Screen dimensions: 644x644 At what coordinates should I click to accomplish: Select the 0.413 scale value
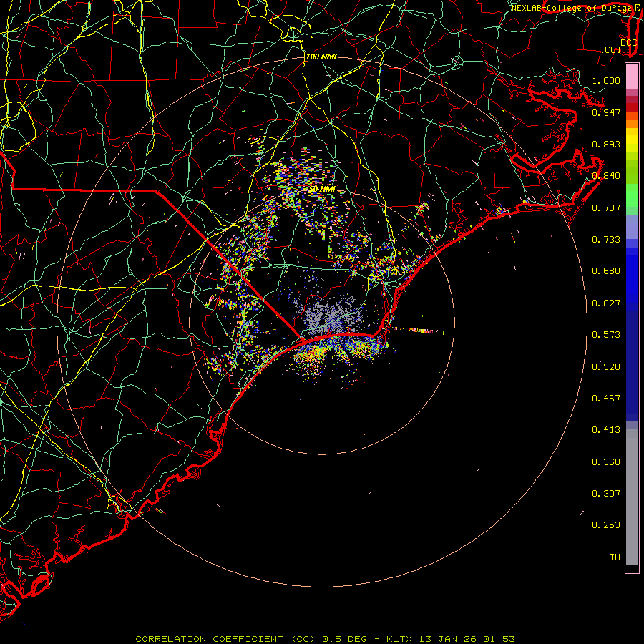606,430
